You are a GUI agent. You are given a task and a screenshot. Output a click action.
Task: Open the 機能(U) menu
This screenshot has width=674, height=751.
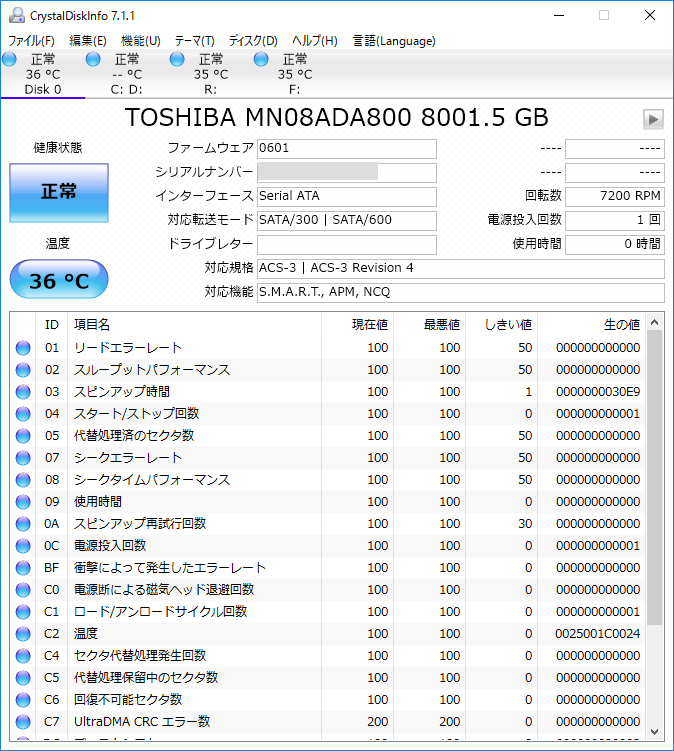140,41
